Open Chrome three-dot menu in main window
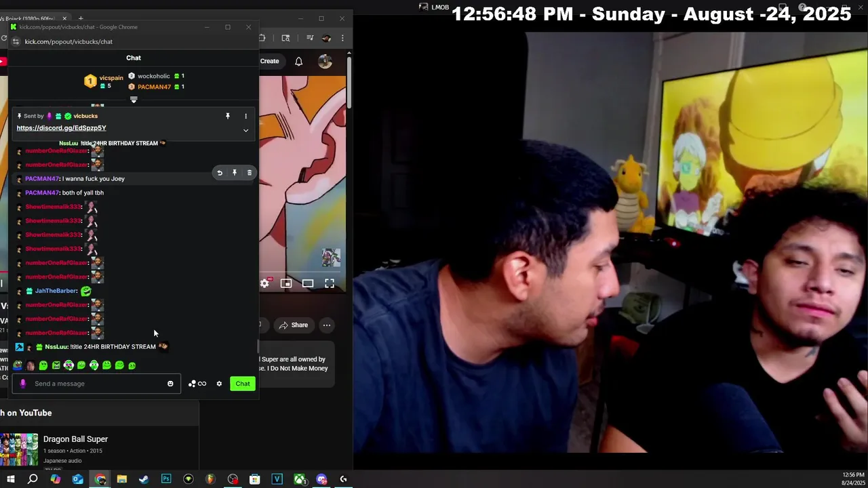This screenshot has width=868, height=488. point(342,38)
